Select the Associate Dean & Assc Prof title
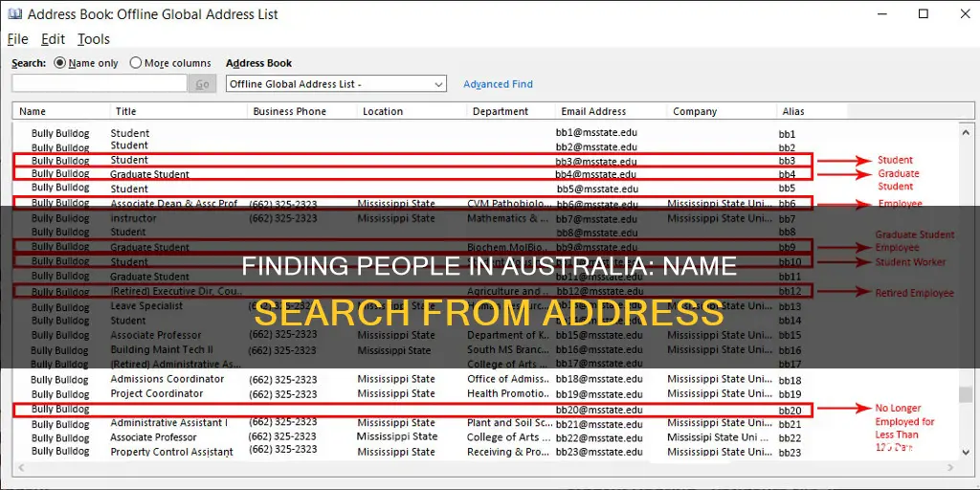980x490 pixels. [174, 204]
